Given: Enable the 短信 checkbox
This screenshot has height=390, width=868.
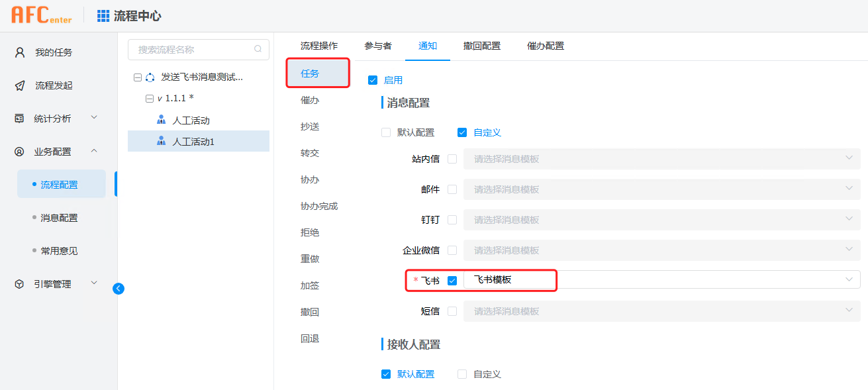Looking at the screenshot, I should coord(452,311).
